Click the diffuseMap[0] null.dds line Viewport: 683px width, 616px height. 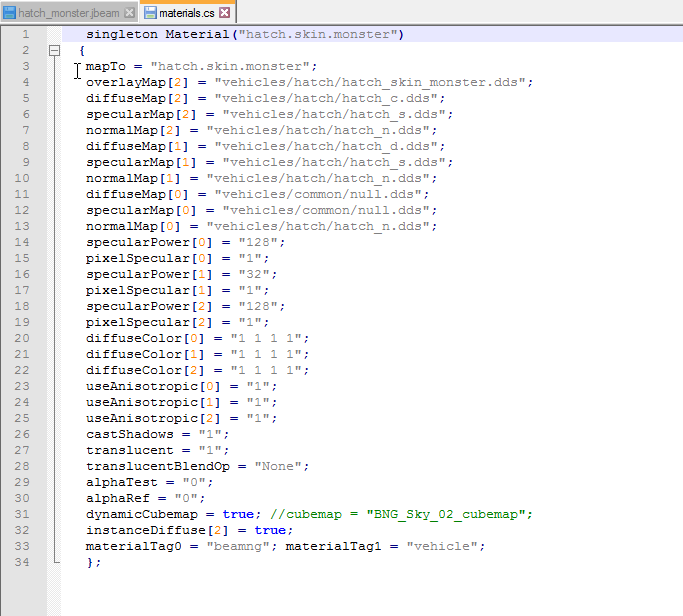(x=257, y=194)
